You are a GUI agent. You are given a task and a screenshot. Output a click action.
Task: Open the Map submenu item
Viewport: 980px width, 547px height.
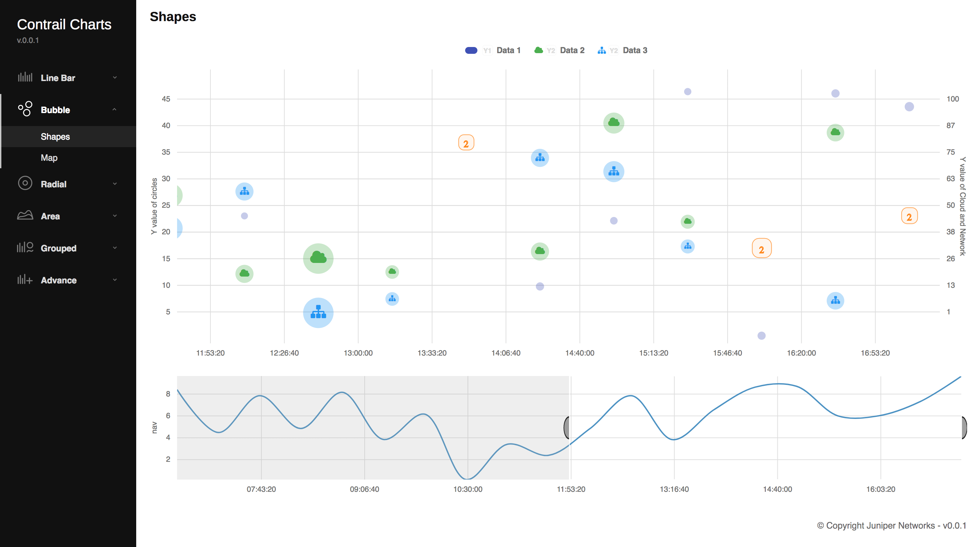click(x=49, y=158)
